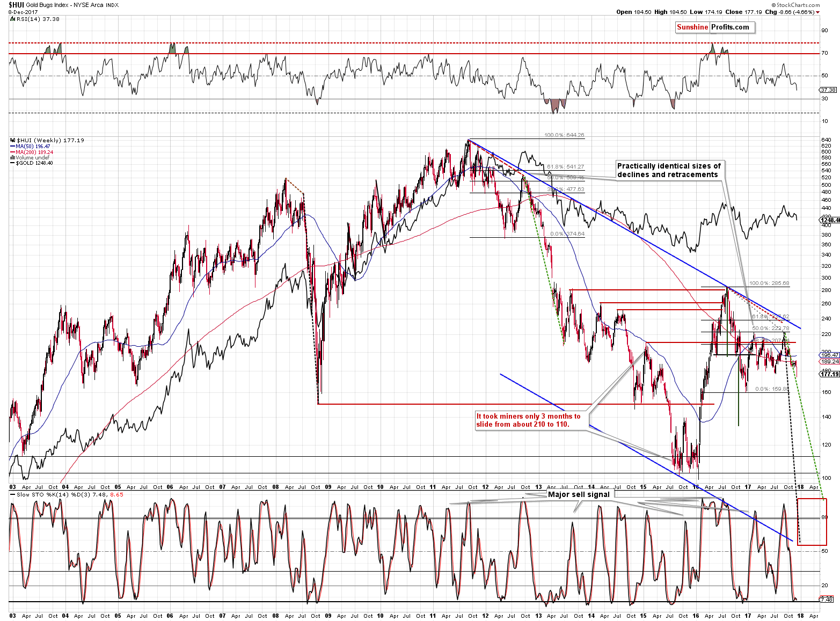Select the Volume undef legend entry
Viewport: 840px width, 621px height.
tap(30, 157)
